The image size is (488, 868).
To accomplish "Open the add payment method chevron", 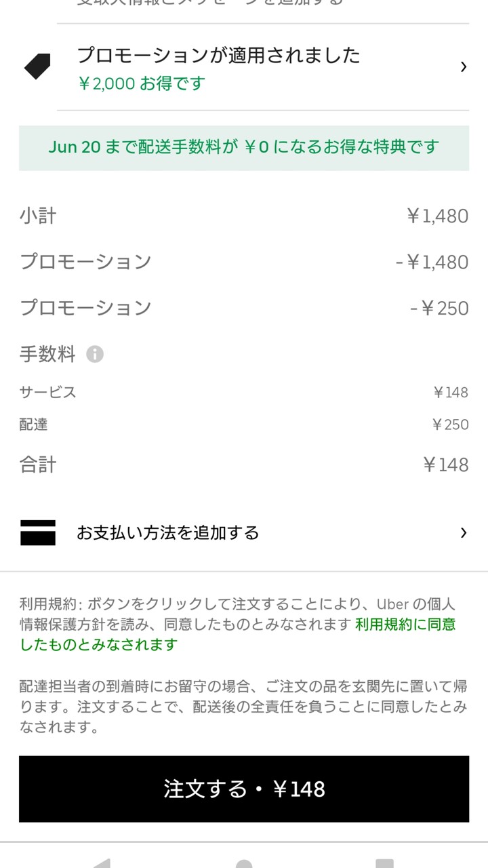I will (464, 532).
